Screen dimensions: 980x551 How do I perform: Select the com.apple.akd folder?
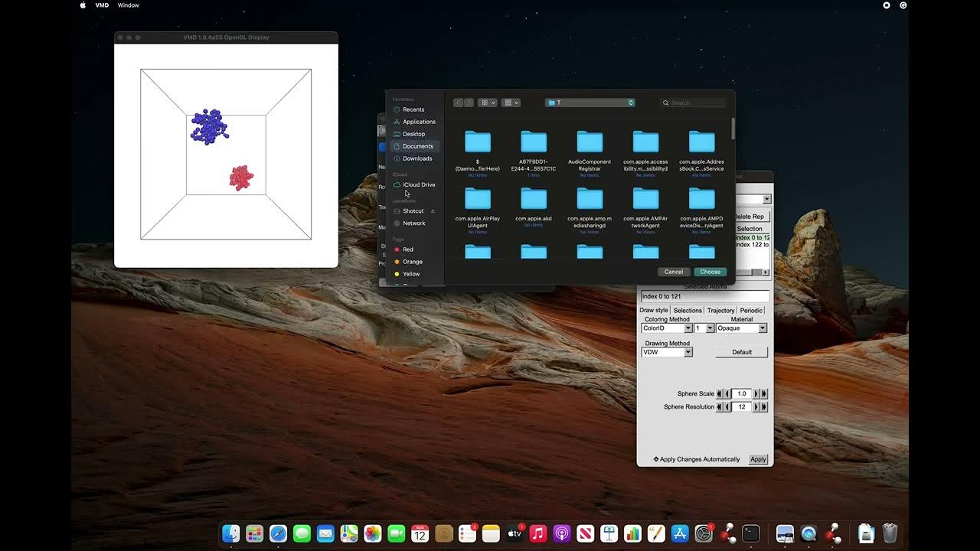(x=534, y=205)
